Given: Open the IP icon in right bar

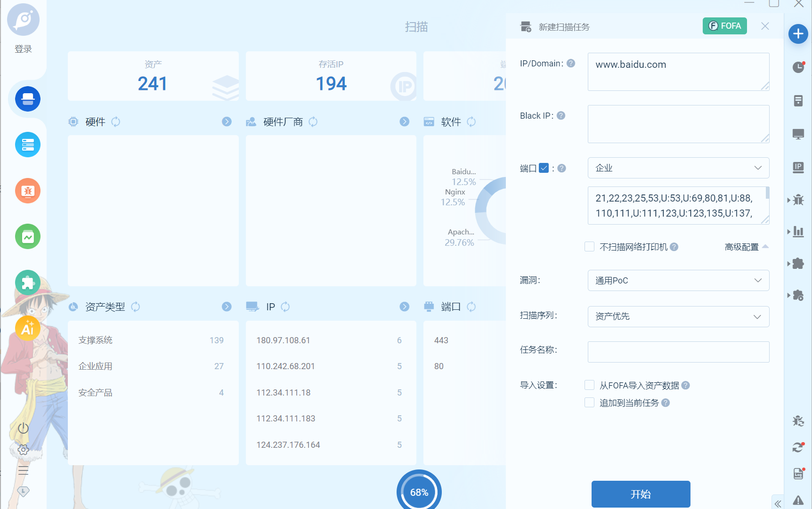Looking at the screenshot, I should pos(798,167).
